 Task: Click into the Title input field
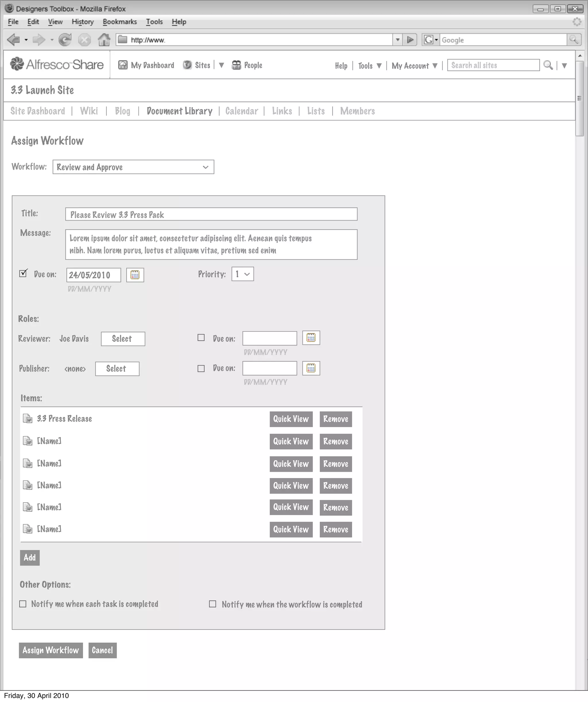tap(211, 214)
